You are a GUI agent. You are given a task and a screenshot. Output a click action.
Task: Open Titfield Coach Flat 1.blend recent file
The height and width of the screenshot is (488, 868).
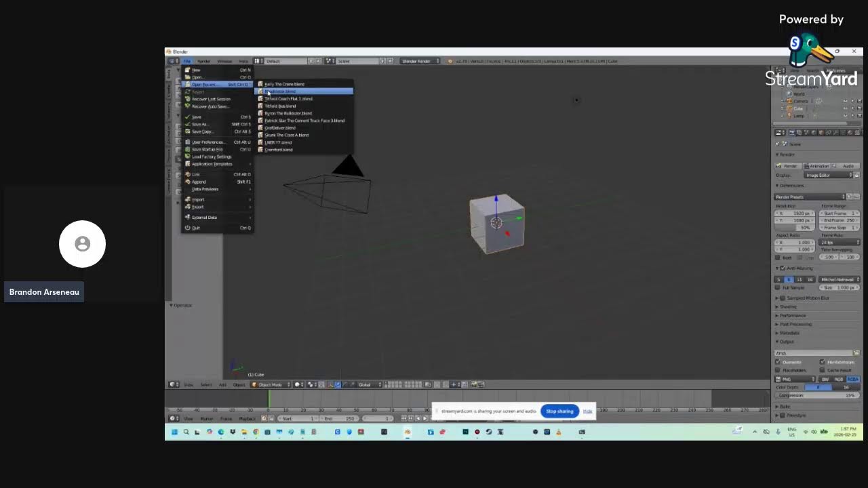click(304, 99)
